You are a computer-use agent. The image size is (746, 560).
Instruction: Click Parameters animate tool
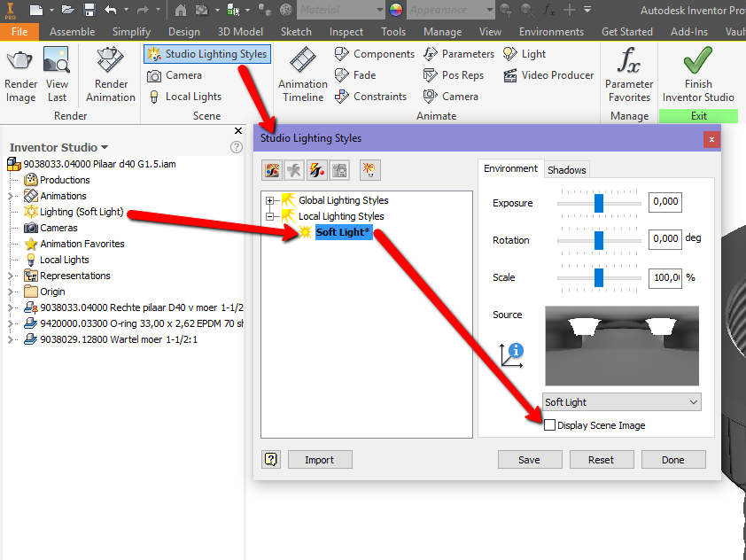(x=459, y=54)
